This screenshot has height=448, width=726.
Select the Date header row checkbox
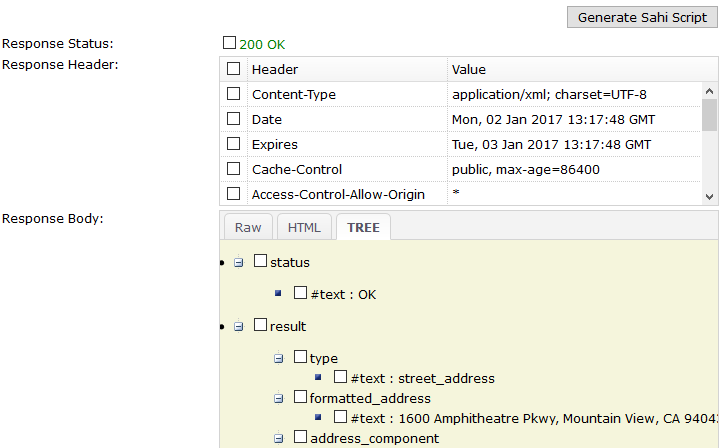[x=234, y=119]
